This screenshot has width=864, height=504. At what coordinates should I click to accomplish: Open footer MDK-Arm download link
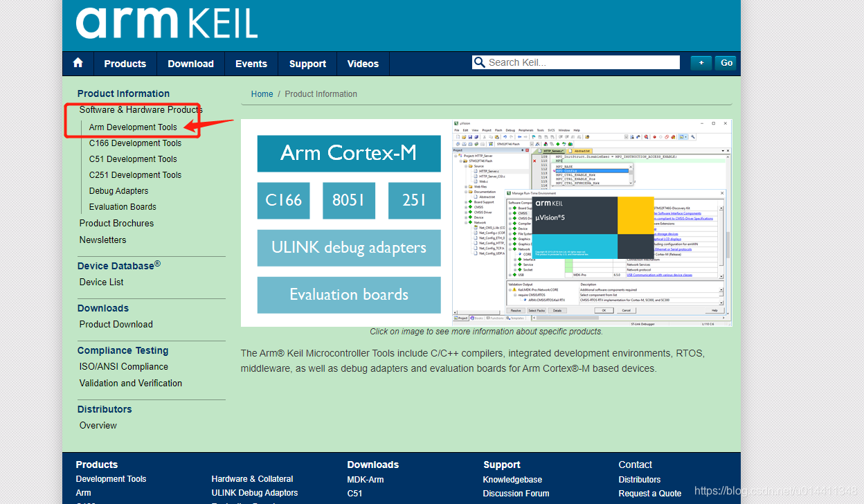365,480
